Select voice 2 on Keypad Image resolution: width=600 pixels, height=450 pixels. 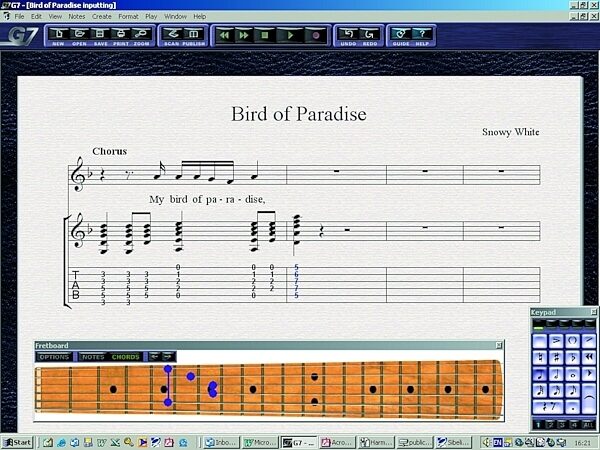tap(550, 425)
